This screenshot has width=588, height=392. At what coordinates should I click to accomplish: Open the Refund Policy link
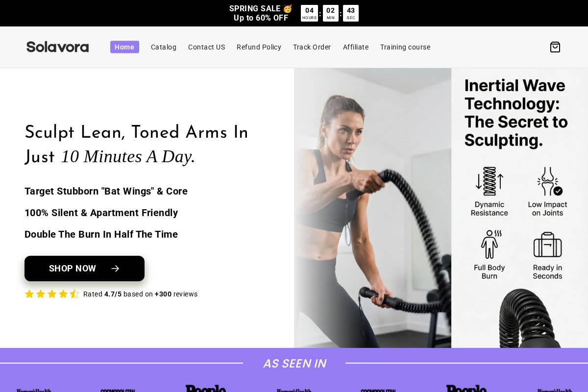[259, 47]
